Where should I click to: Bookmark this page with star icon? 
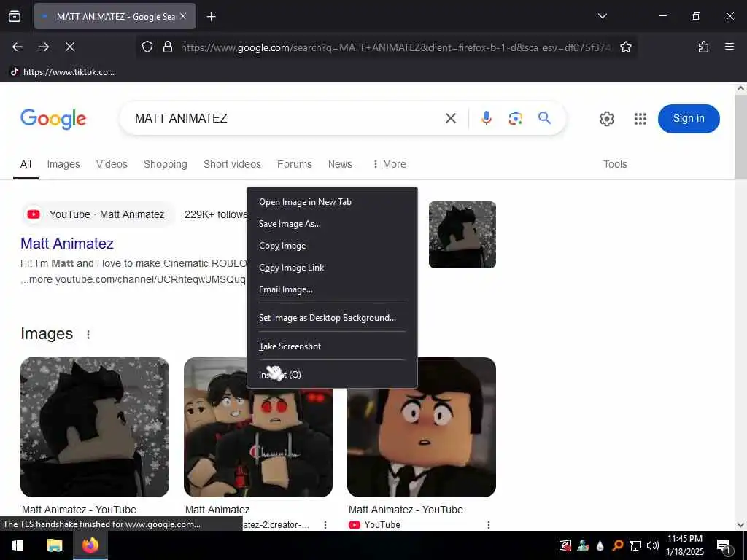(x=625, y=47)
